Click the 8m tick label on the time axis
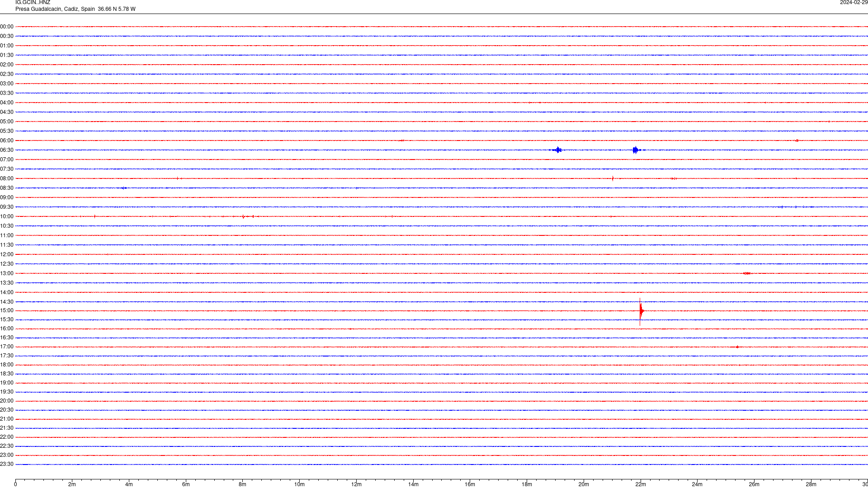This screenshot has height=488, width=868. [242, 484]
